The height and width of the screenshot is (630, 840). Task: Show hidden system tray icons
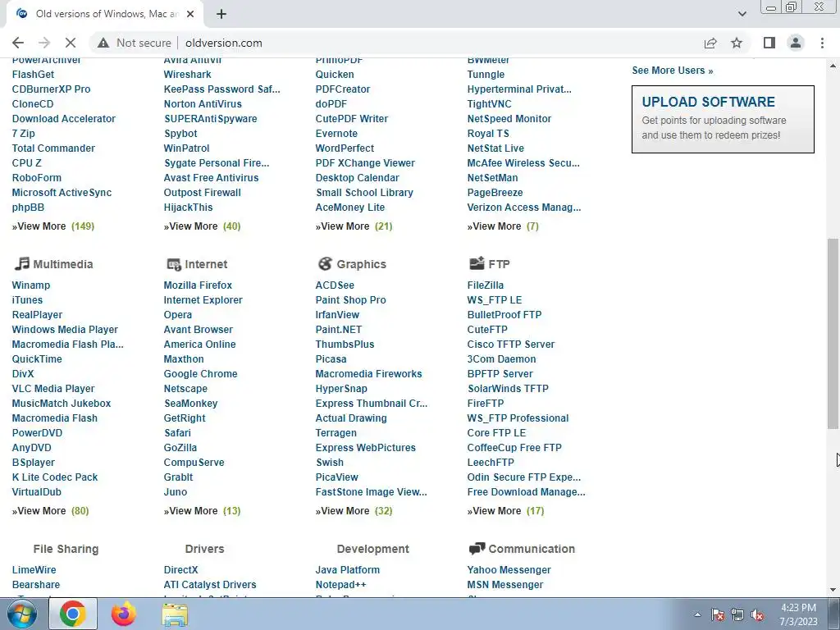tap(697, 614)
